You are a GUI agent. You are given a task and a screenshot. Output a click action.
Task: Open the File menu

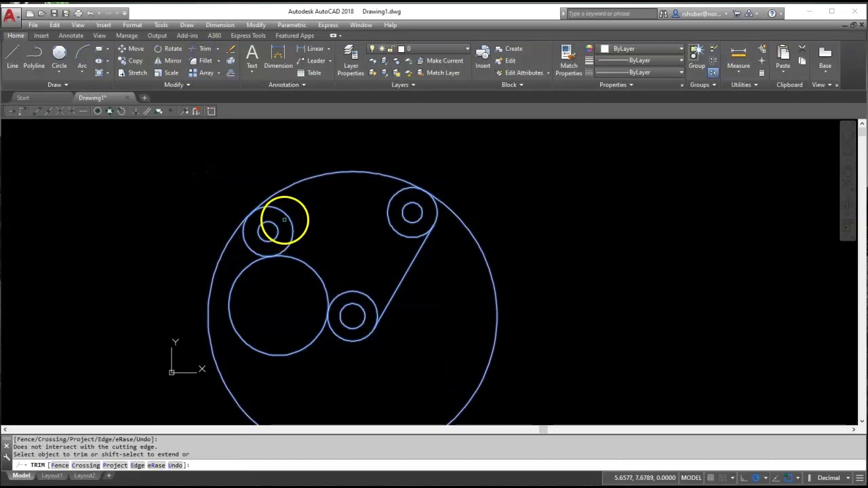33,25
